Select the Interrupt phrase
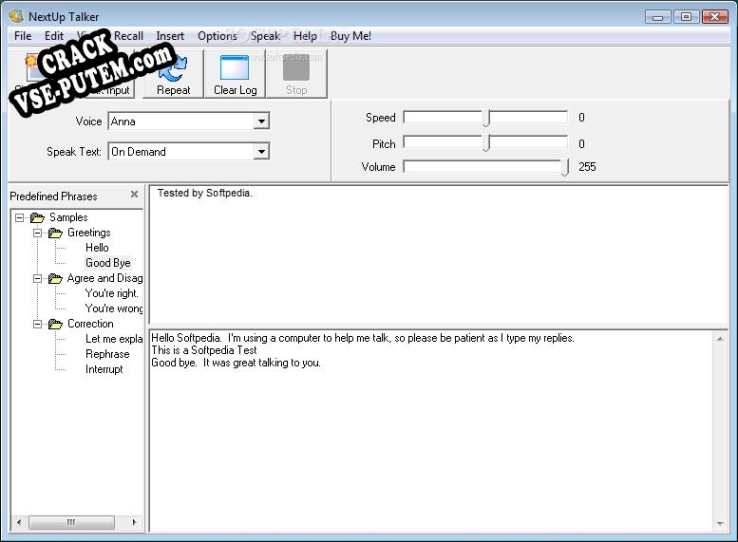738x542 pixels. click(x=104, y=369)
